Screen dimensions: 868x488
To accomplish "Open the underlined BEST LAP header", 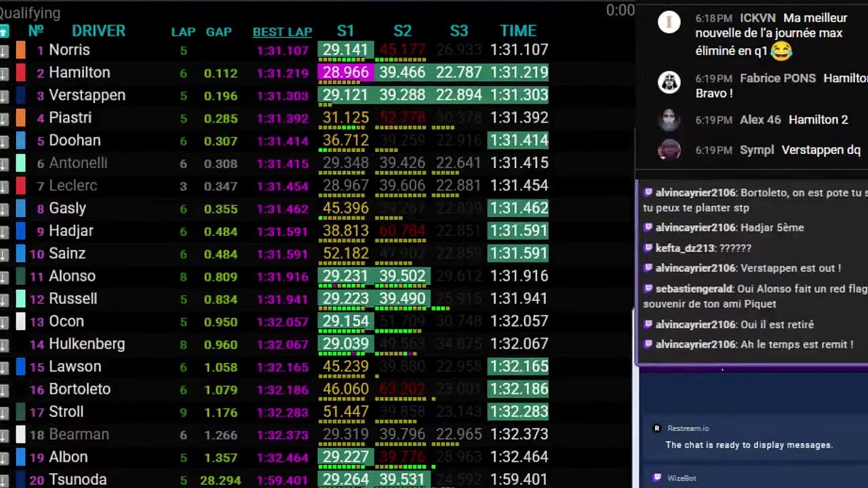I will pos(282,32).
